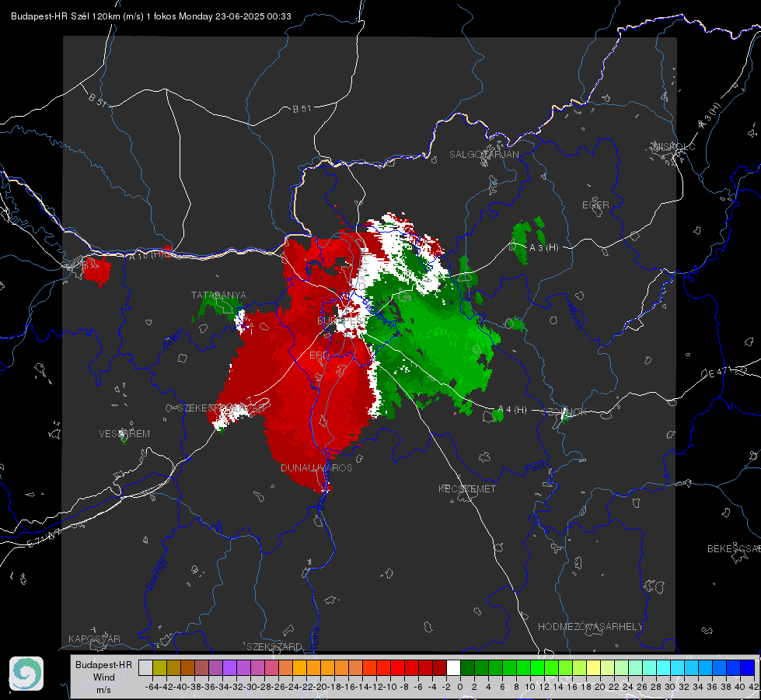Click the swirl logo icon beside the legend
This screenshot has width=761, height=700.
26,674
